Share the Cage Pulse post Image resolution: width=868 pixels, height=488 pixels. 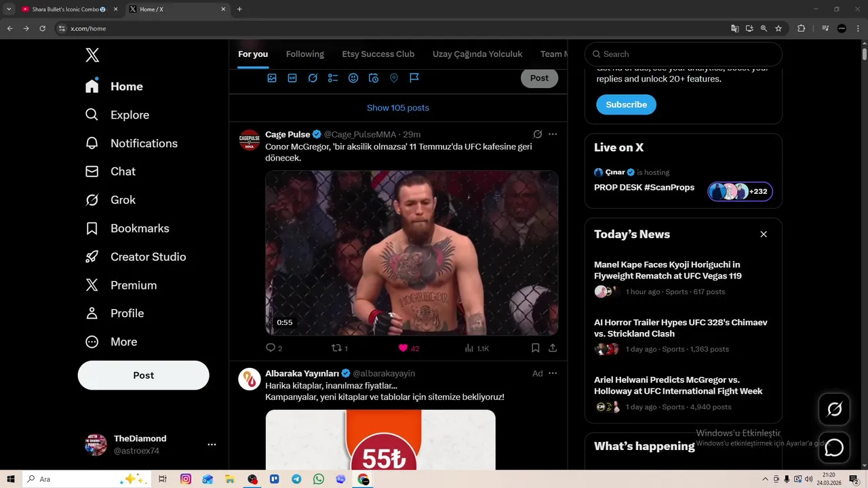click(x=553, y=348)
